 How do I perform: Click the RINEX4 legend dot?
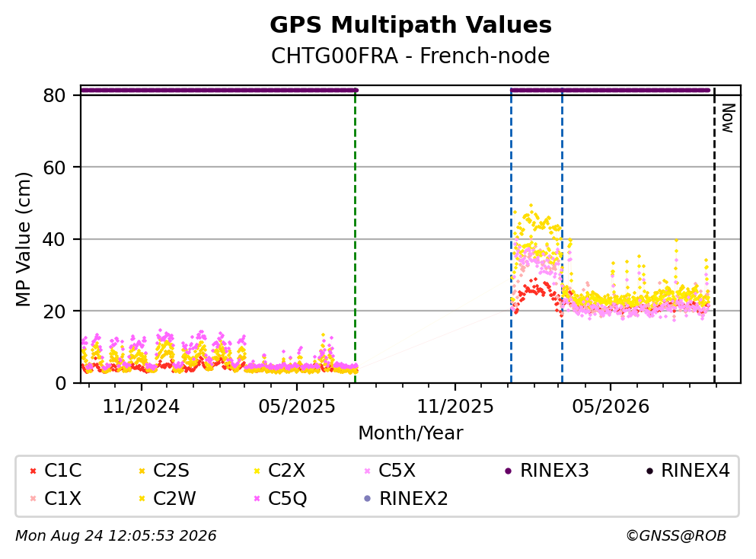click(649, 471)
